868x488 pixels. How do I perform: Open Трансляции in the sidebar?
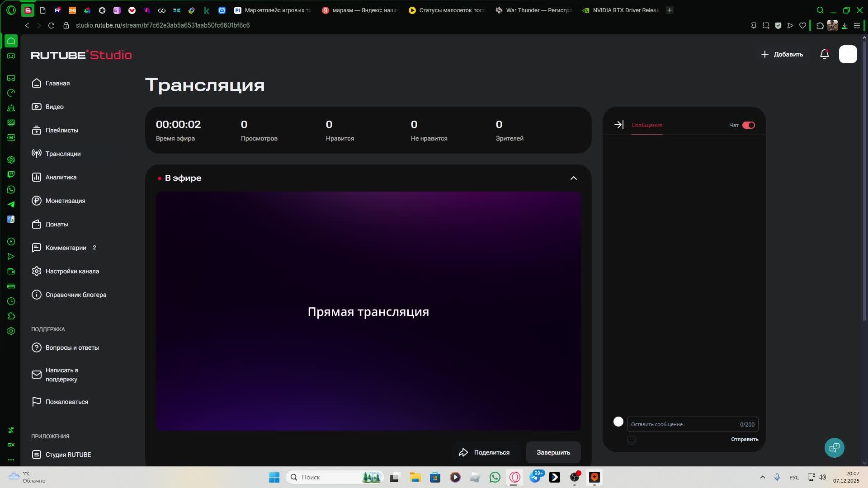(62, 154)
